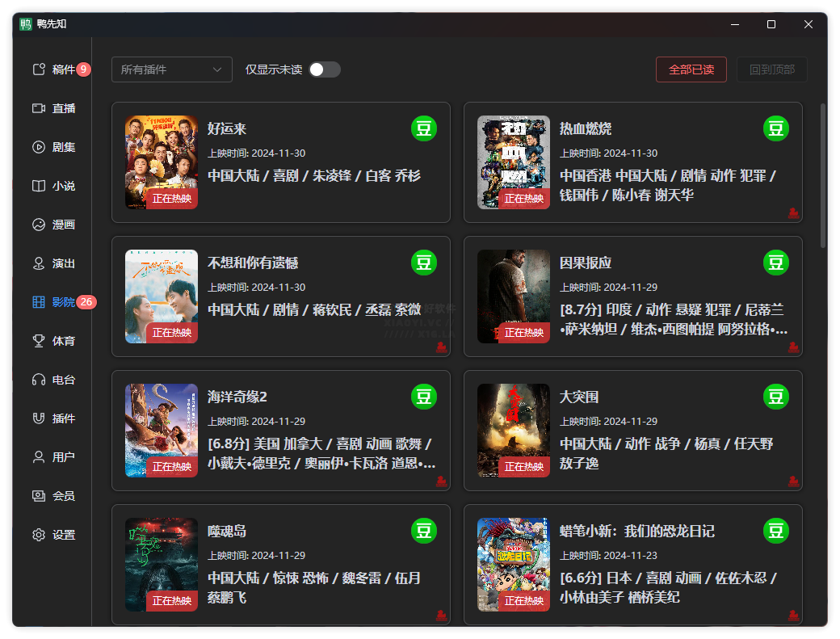Minimize the 鸭先知 window

click(x=735, y=24)
